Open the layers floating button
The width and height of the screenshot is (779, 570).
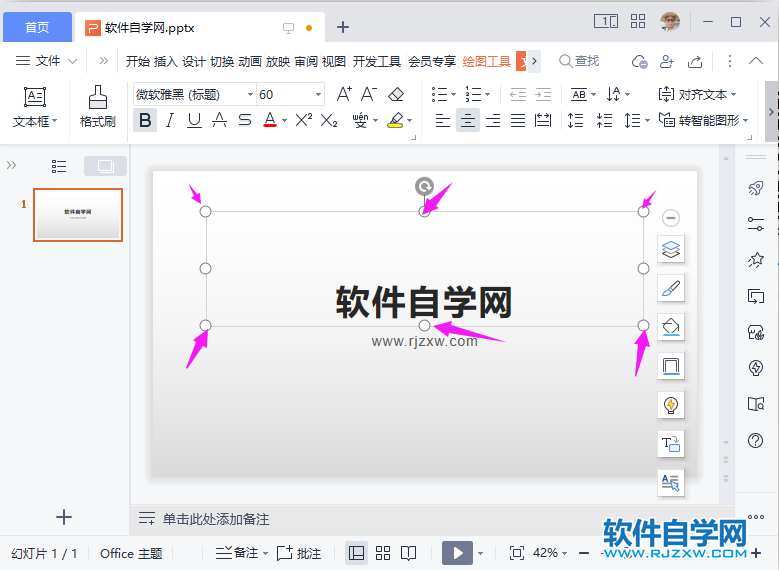point(671,249)
